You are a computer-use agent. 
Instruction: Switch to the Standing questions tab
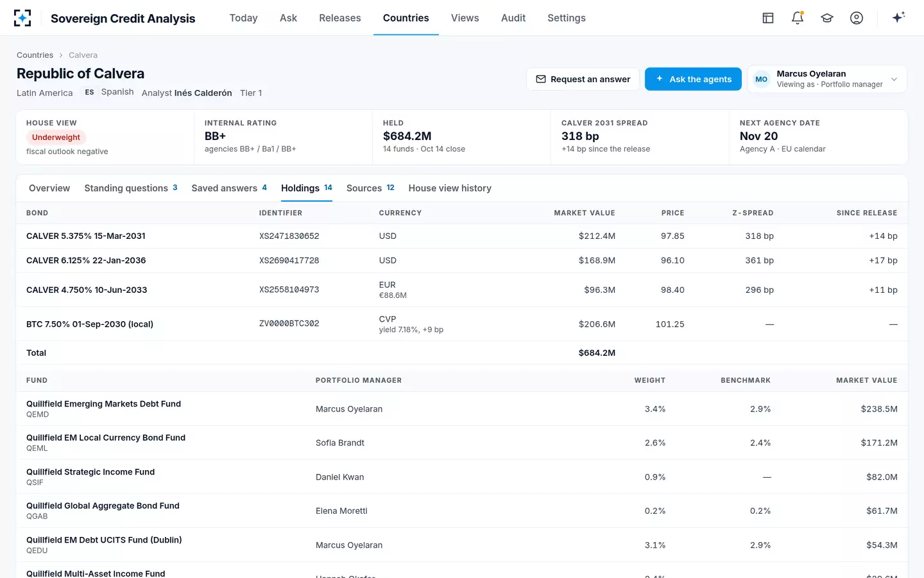tap(131, 188)
